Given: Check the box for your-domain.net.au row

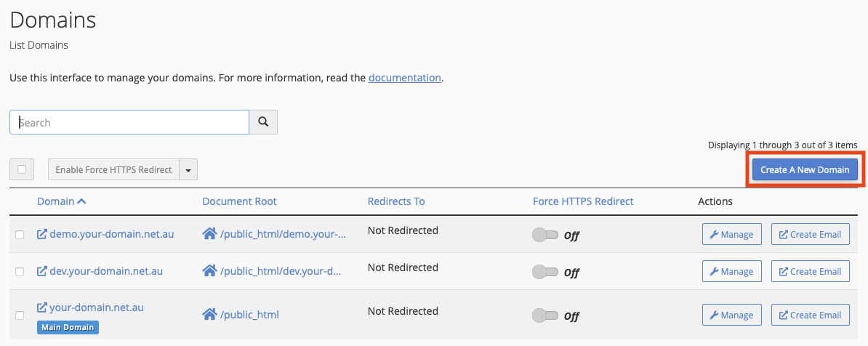Looking at the screenshot, I should coord(20,315).
